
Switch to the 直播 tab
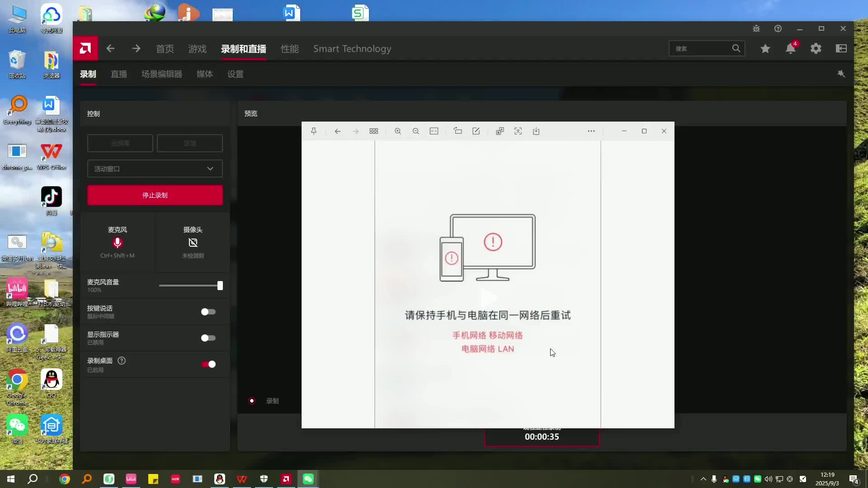(118, 74)
